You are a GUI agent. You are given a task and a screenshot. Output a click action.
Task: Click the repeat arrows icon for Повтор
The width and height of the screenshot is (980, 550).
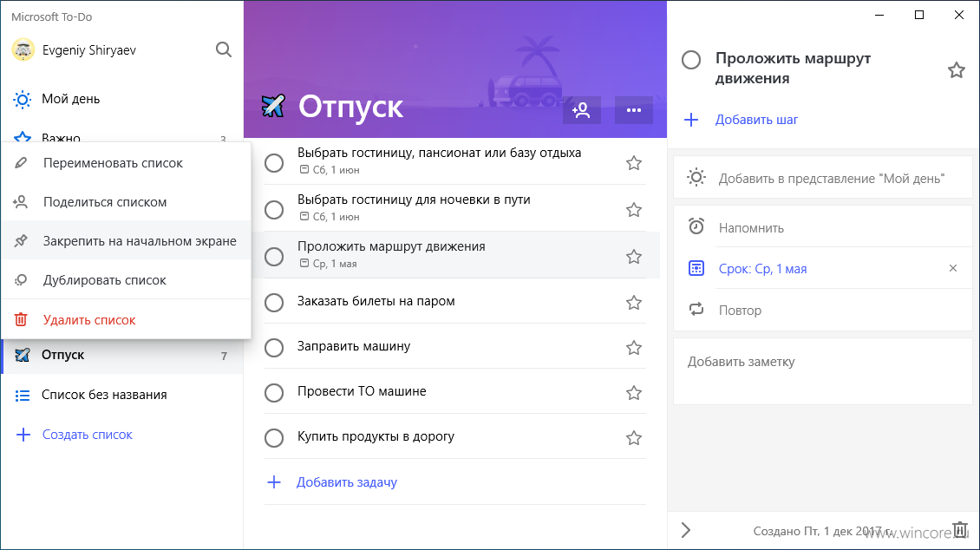[x=696, y=310]
